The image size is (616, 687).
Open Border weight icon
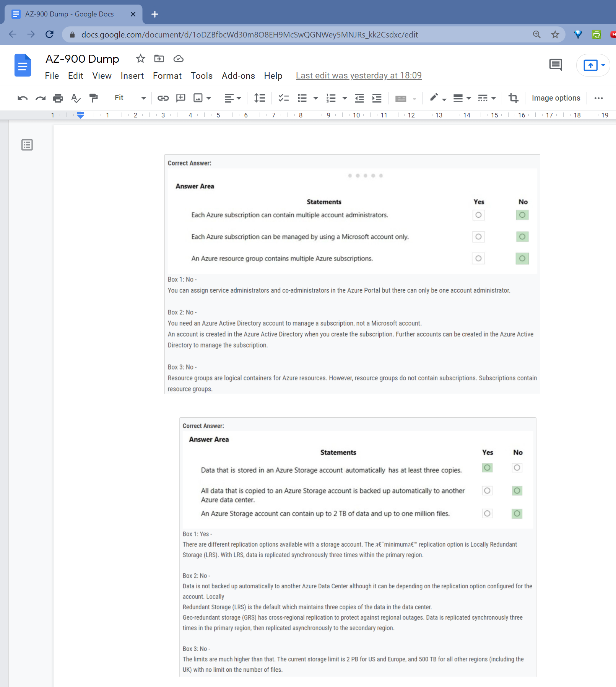[458, 98]
